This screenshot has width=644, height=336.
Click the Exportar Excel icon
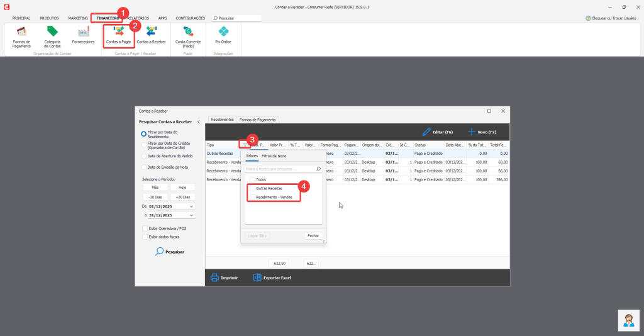(257, 277)
